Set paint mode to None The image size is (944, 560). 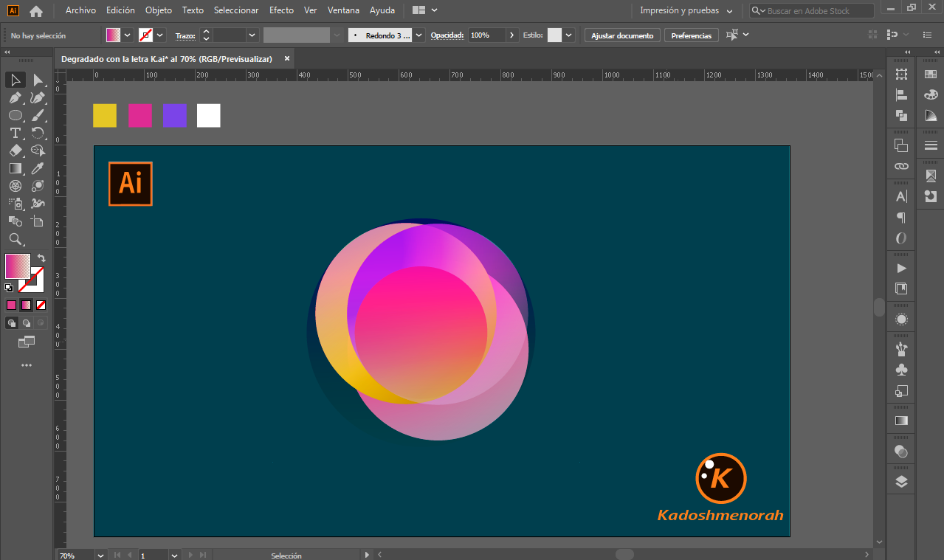point(41,305)
